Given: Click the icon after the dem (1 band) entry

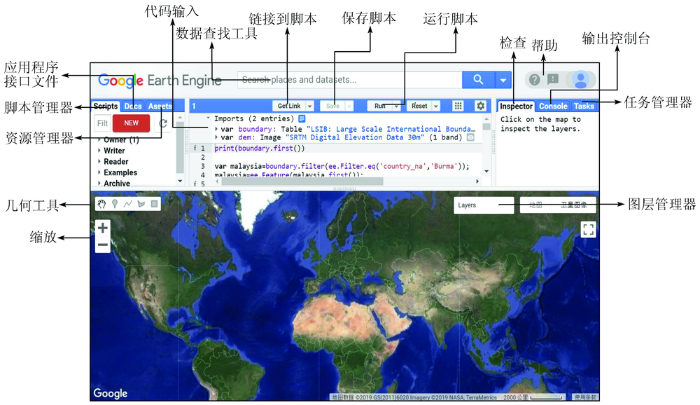Looking at the screenshot, I should (x=471, y=138).
